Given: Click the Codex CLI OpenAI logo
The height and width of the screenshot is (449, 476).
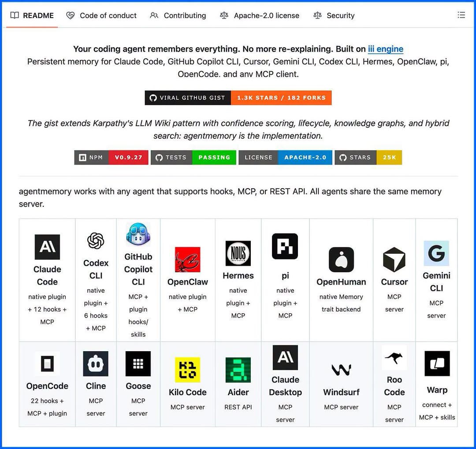Looking at the screenshot, I should (x=96, y=241).
